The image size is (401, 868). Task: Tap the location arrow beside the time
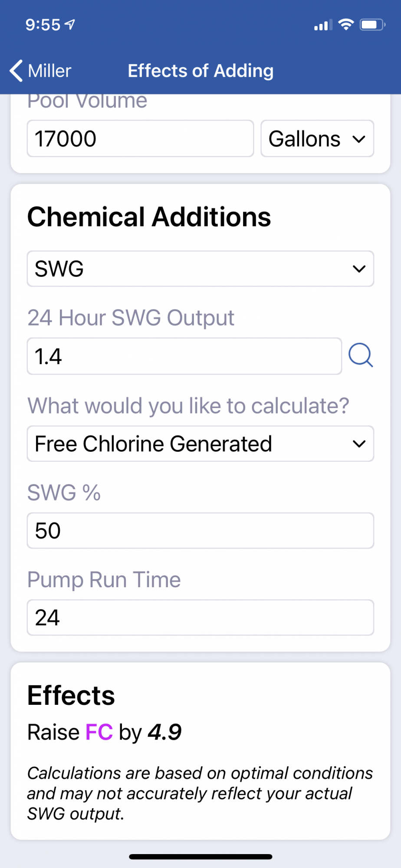click(69, 25)
